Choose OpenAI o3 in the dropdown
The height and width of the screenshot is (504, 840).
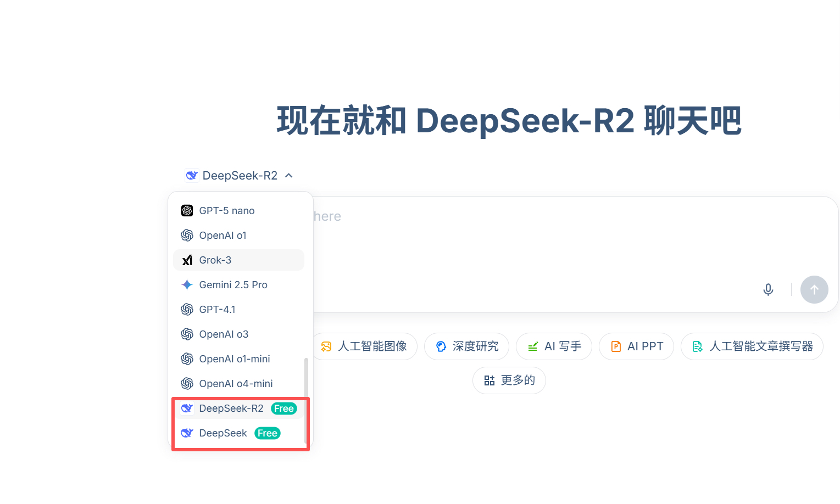(x=238, y=334)
